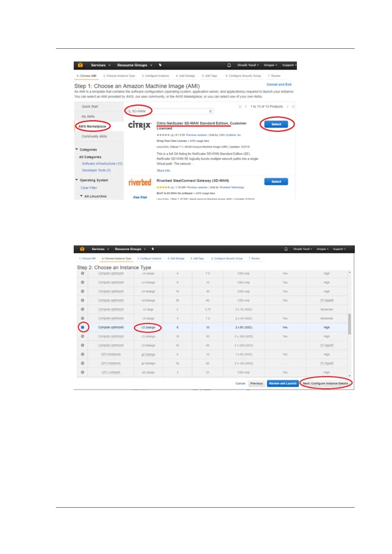
Task: Open Support dropdown in Step 1 screenshot
Action: point(289,65)
